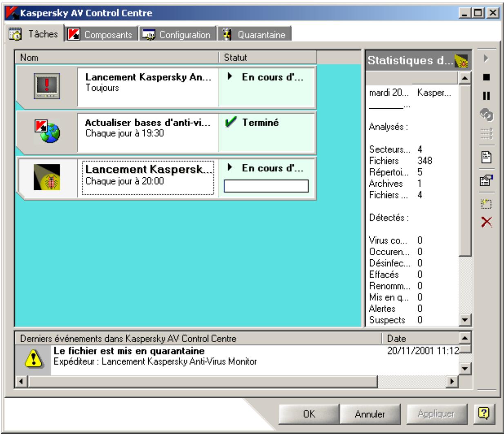Viewport: 504px width, 435px height.
Task: Open task properties icon in right toolbar
Action: pyautogui.click(x=486, y=180)
